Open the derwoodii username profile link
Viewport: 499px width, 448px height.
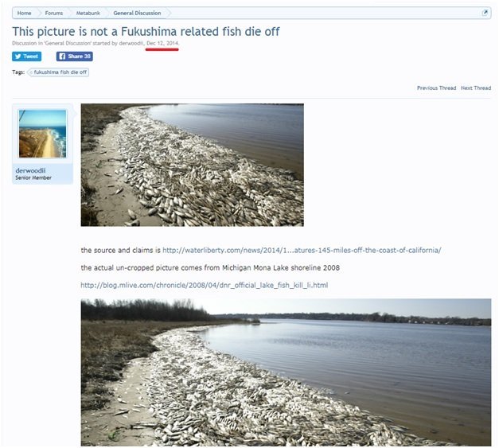(x=30, y=170)
